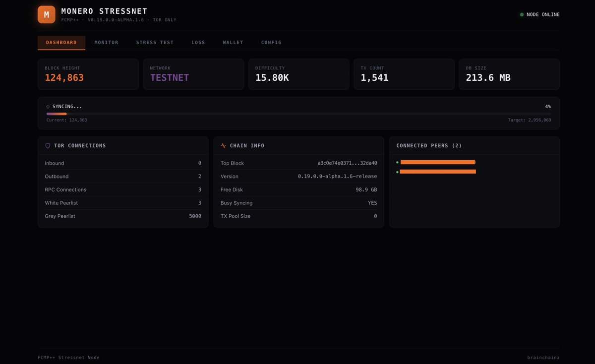
Task: Click the Block Height value 124,863
Action: click(64, 78)
